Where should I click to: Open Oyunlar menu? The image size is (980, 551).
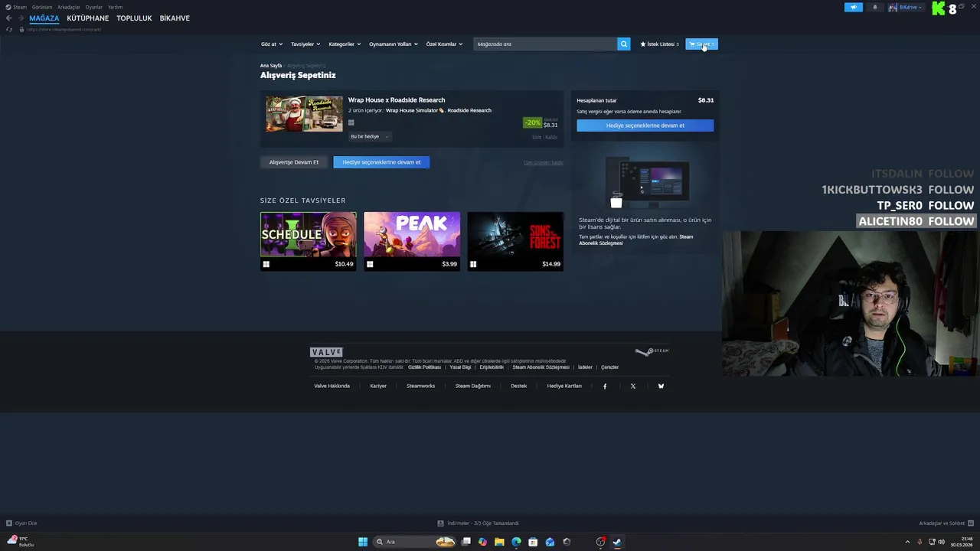[x=94, y=7]
